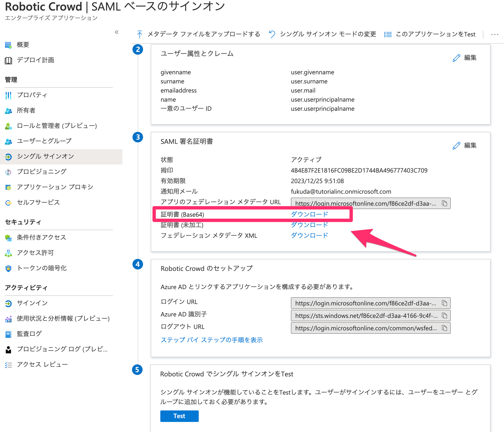This screenshot has width=504, height=432.
Task: Go to ユーザーとグループ menu item
Action: (x=44, y=141)
